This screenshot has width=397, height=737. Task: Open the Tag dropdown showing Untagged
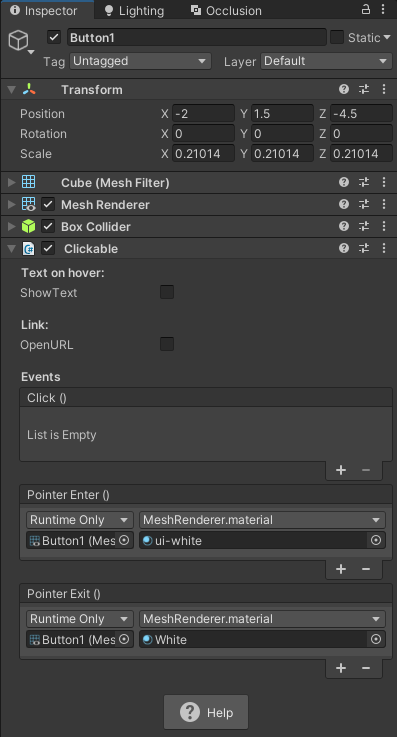pyautogui.click(x=140, y=61)
